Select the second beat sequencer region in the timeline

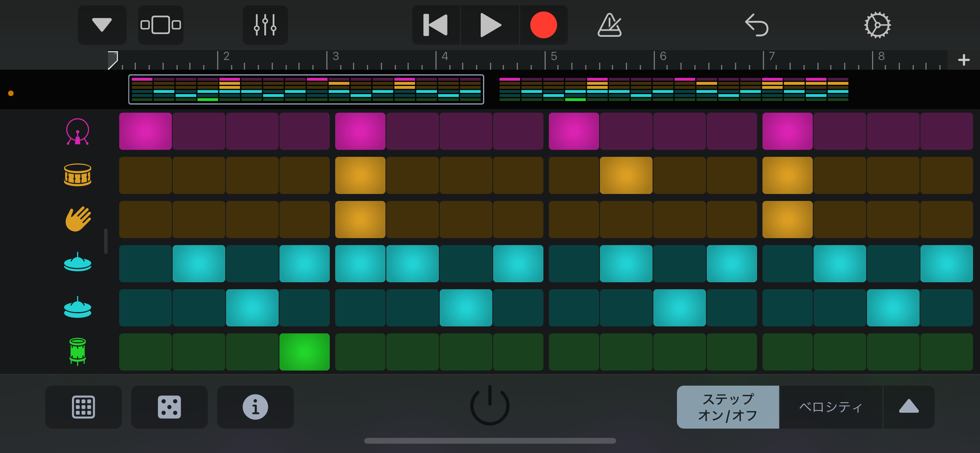click(x=674, y=89)
